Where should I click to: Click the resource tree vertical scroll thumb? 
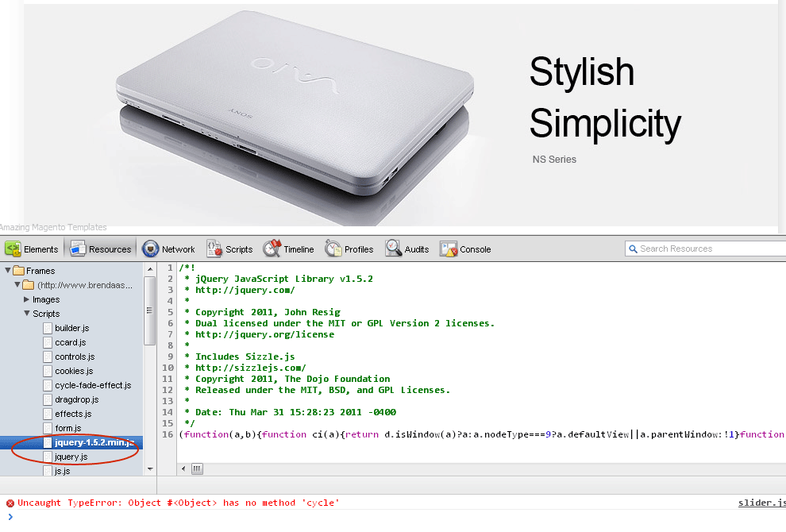(x=149, y=311)
